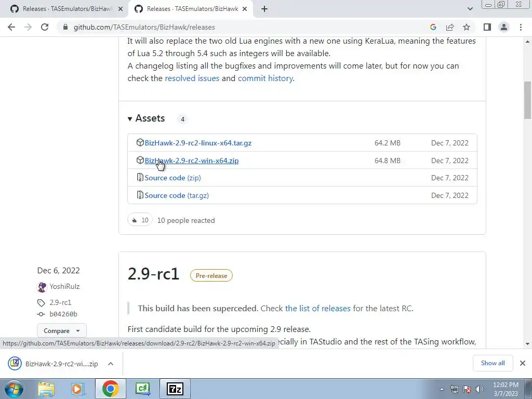Open 7-Zip from the taskbar
Screen dimensions: 532x399
pos(175,389)
